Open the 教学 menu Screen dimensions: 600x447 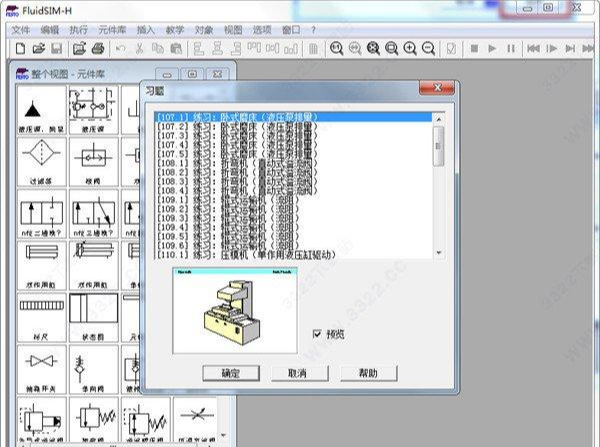coord(175,30)
